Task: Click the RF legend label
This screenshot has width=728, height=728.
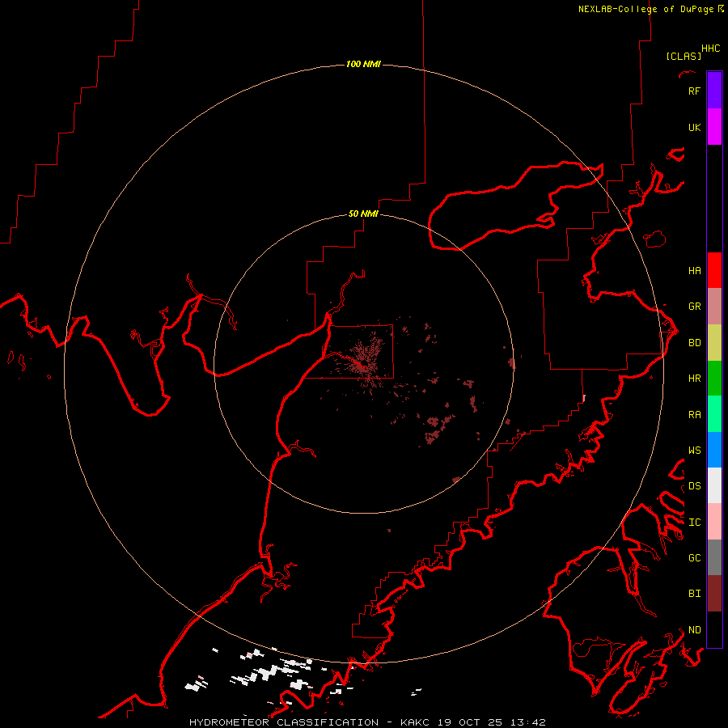Action: pyautogui.click(x=695, y=91)
